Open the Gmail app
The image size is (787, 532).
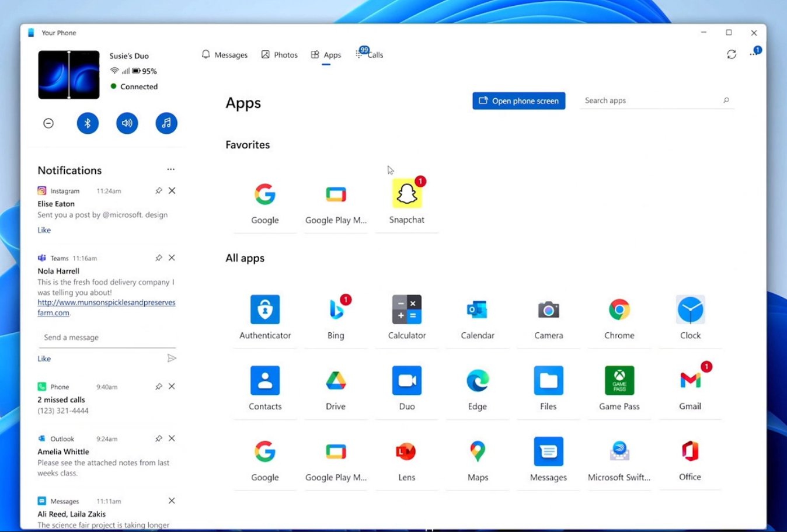[690, 381]
